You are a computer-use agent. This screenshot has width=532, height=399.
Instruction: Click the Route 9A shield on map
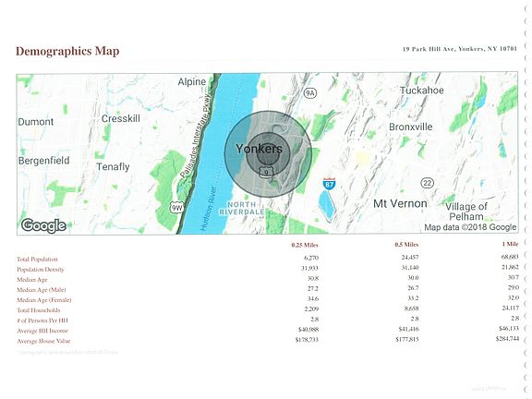pos(309,93)
